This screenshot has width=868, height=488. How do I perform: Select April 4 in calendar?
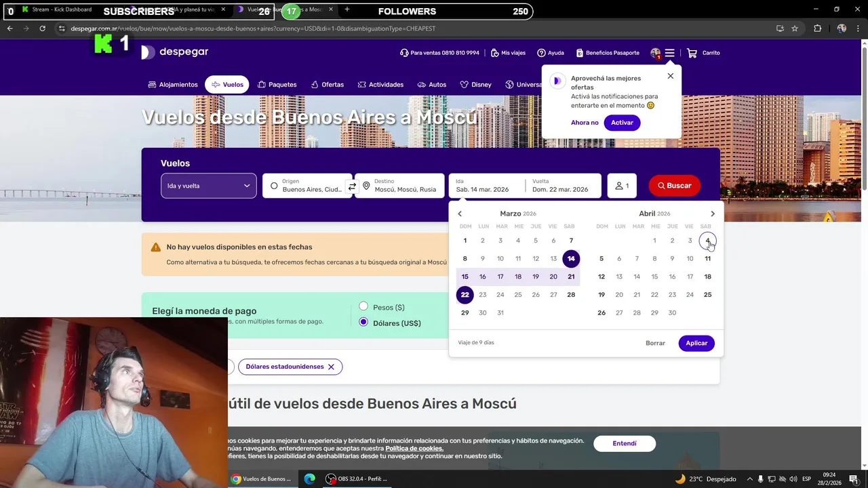coord(707,241)
